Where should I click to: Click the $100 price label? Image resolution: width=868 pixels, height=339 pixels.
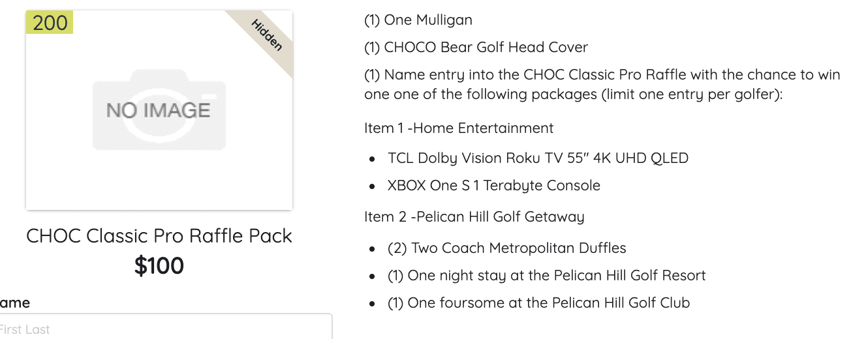coord(159,266)
